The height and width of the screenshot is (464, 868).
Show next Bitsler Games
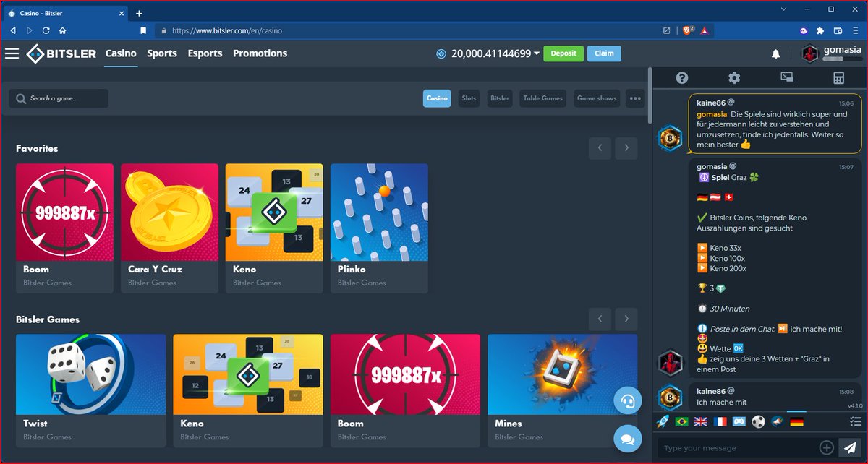(626, 319)
